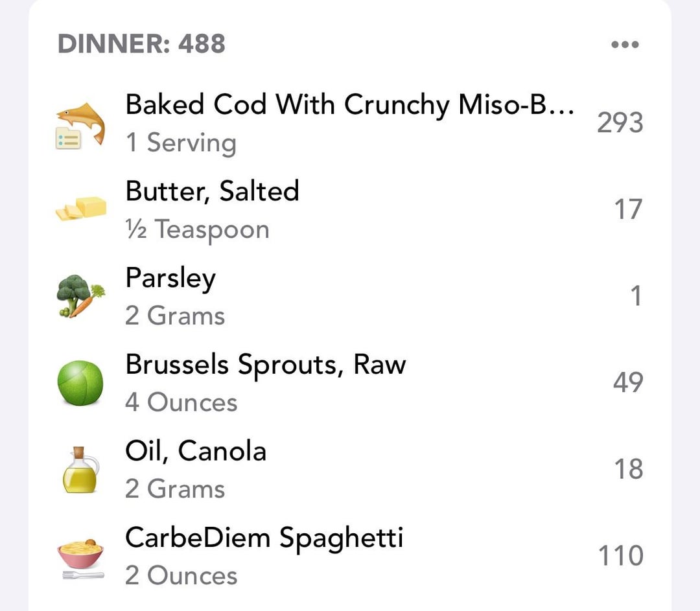The image size is (700, 611).
Task: Tap the DINNER: 488 header
Action: pos(141,44)
